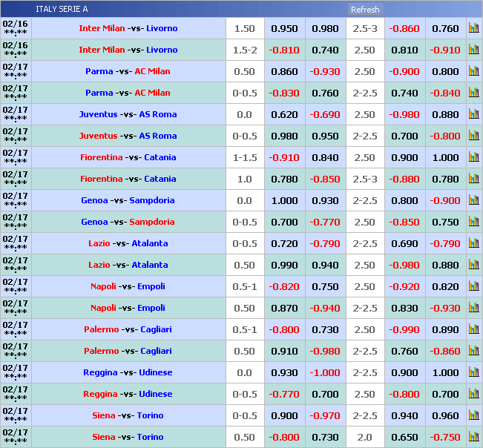The height and width of the screenshot is (448, 483).
Task: Click the ITALY SERIE A league header
Action: pyautogui.click(x=62, y=10)
